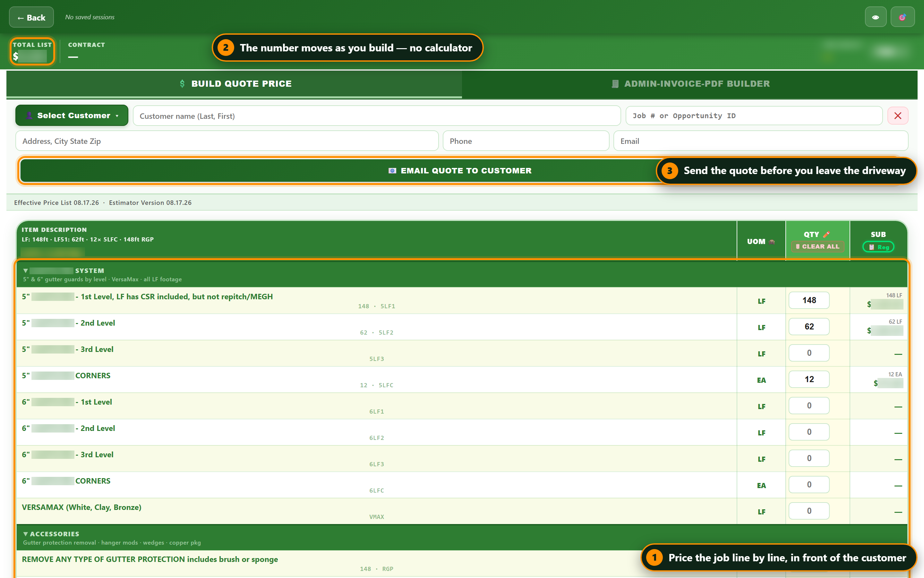This screenshot has height=578, width=924.
Task: Click "Estimator Version 08.17.26" text
Action: coord(150,203)
